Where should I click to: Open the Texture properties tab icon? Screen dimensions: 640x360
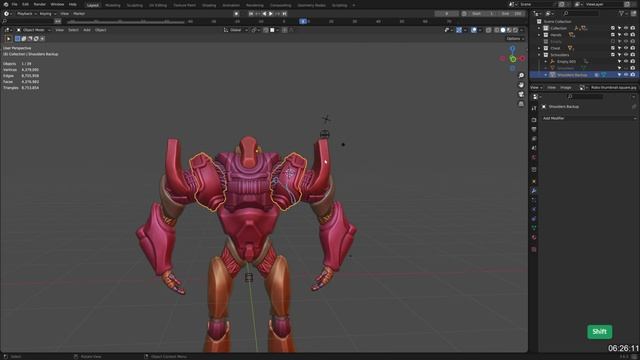(x=534, y=249)
